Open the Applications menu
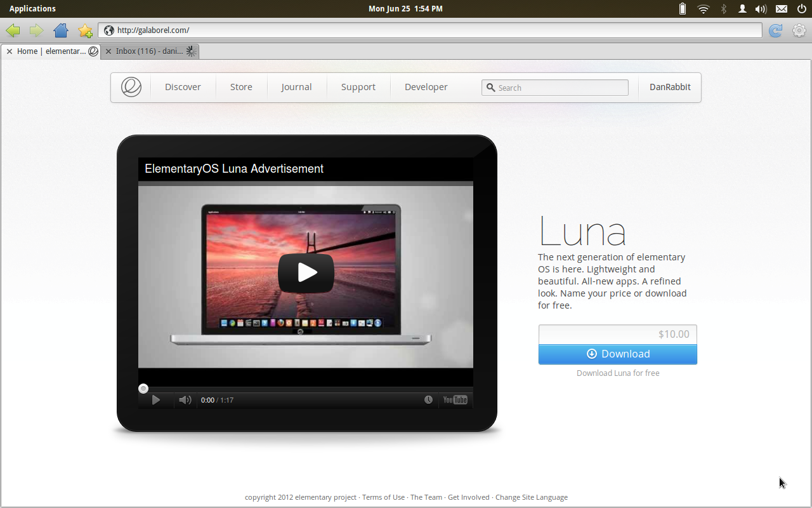The width and height of the screenshot is (812, 508). click(x=32, y=9)
